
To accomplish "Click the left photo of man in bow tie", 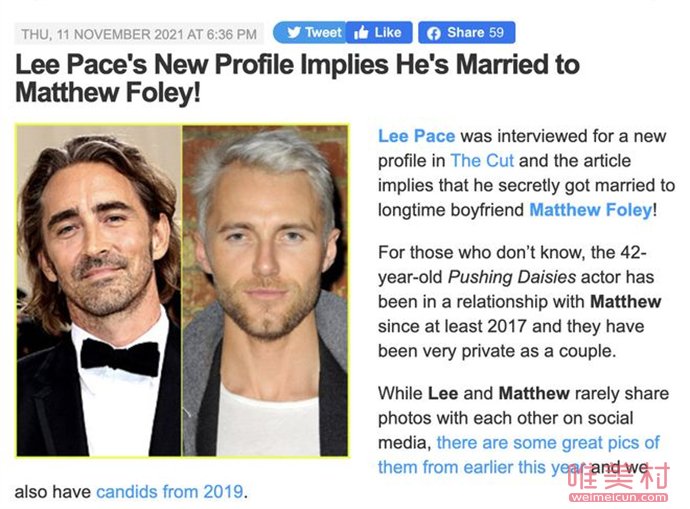I will coord(99,291).
